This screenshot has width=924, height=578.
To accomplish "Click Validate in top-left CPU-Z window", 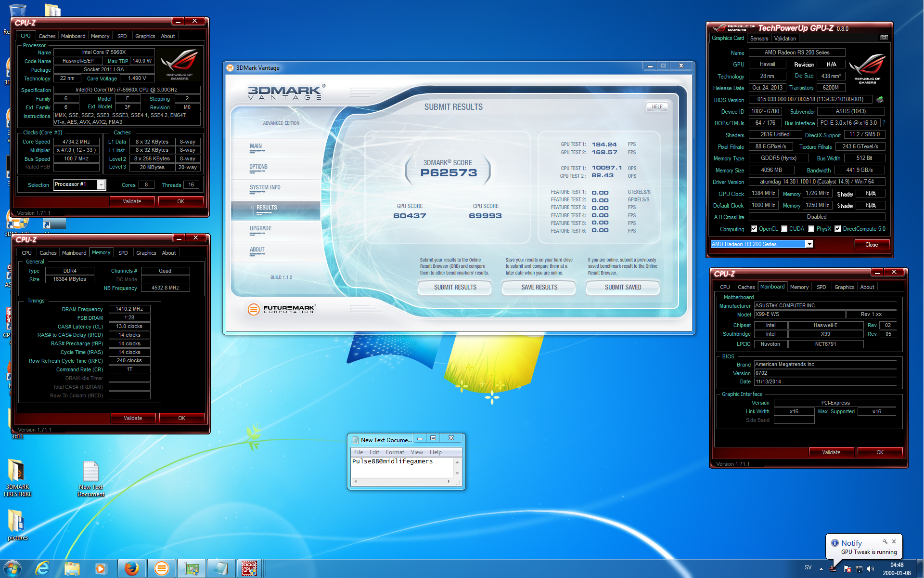I will 132,201.
